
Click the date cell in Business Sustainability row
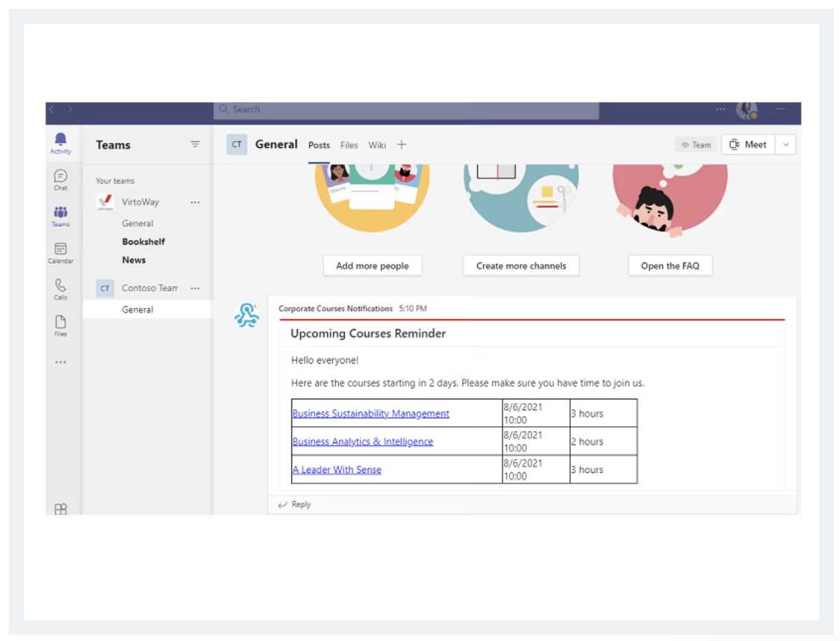click(x=536, y=413)
